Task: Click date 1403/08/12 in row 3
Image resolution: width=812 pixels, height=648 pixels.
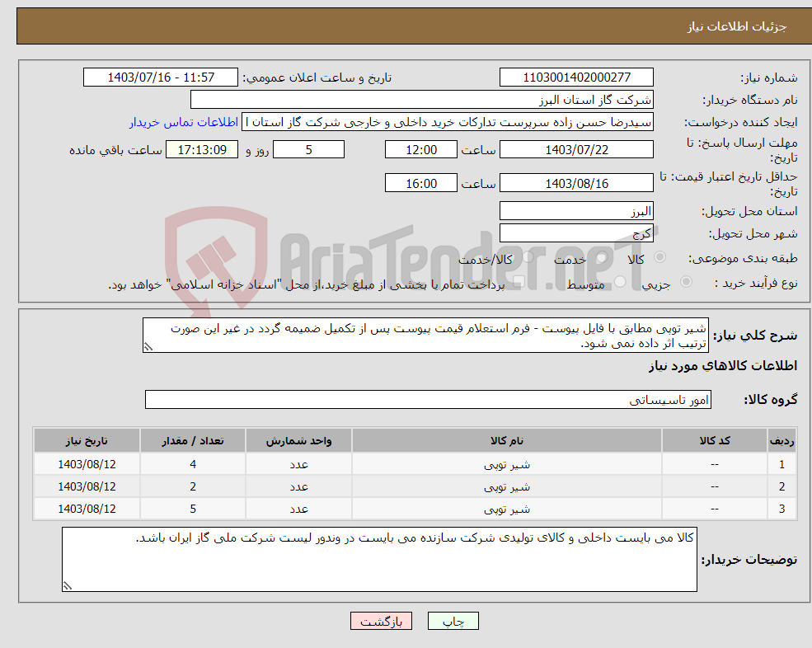Action: click(x=87, y=509)
